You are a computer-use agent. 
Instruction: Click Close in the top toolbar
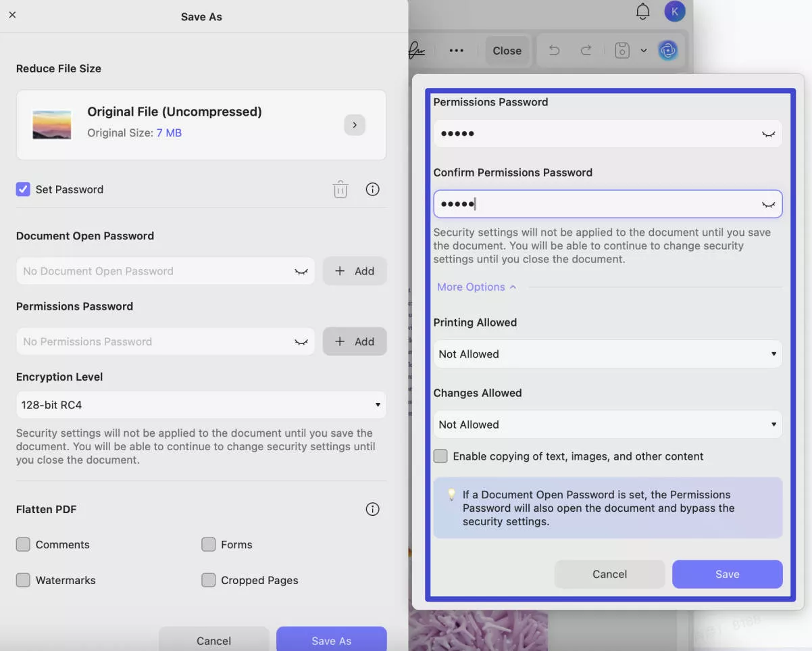(507, 50)
